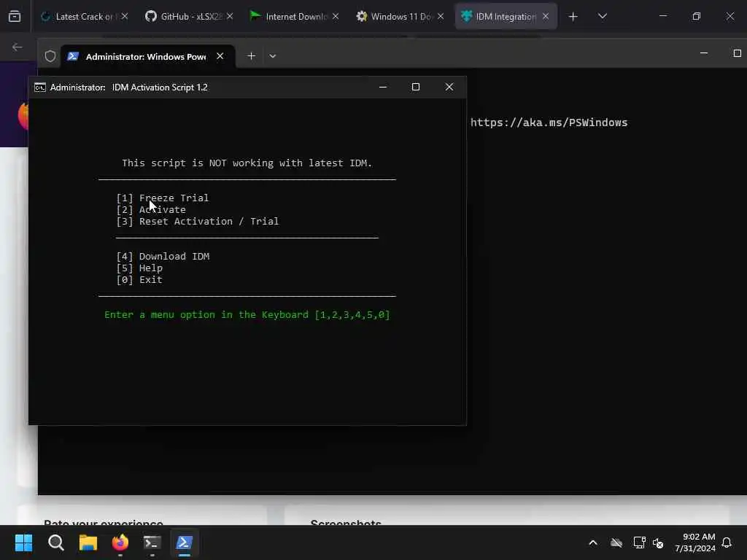
Task: Minimize the browser window
Action: (x=662, y=17)
